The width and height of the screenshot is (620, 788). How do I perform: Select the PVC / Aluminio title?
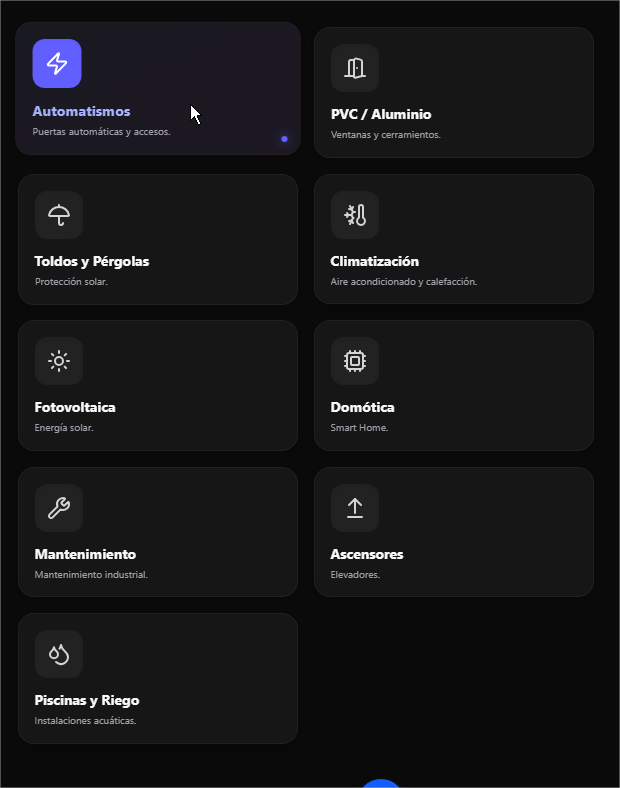pos(381,114)
